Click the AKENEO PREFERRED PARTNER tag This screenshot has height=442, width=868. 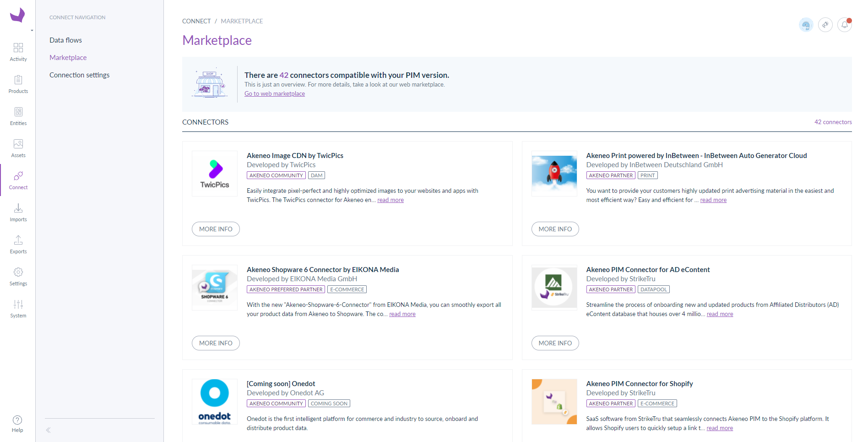coord(286,289)
